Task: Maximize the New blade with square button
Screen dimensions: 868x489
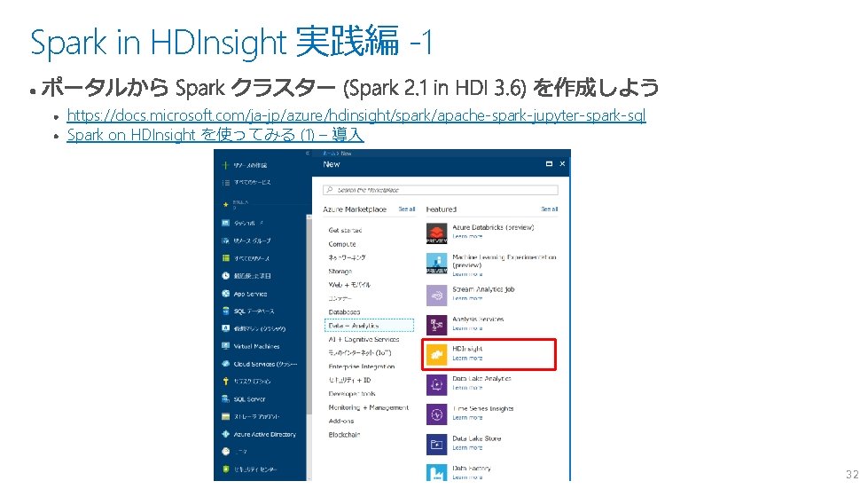Action: pos(549,164)
